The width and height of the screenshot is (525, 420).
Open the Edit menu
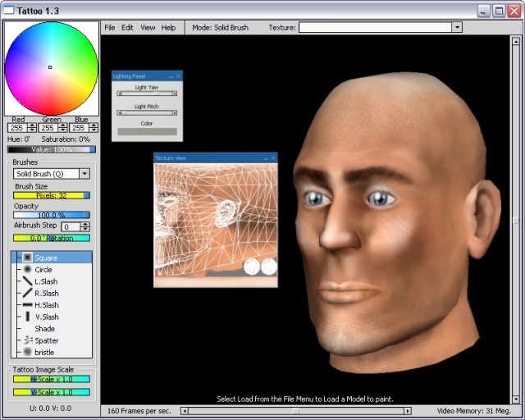[x=127, y=27]
